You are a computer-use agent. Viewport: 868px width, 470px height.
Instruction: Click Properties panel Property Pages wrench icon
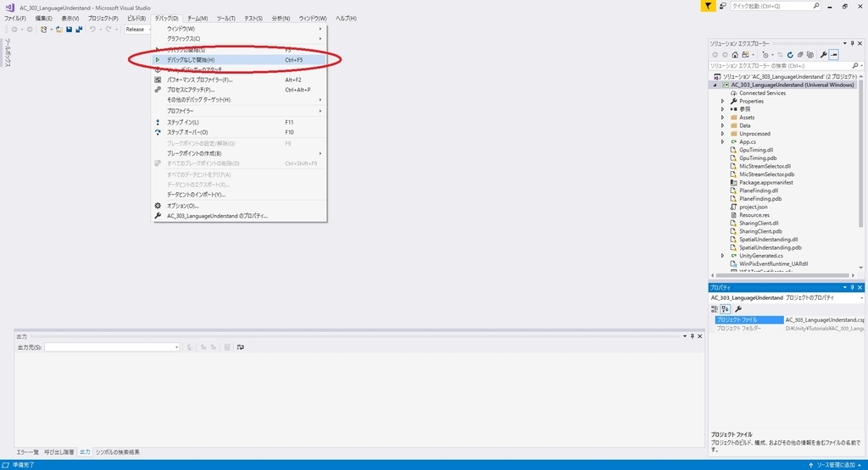738,309
